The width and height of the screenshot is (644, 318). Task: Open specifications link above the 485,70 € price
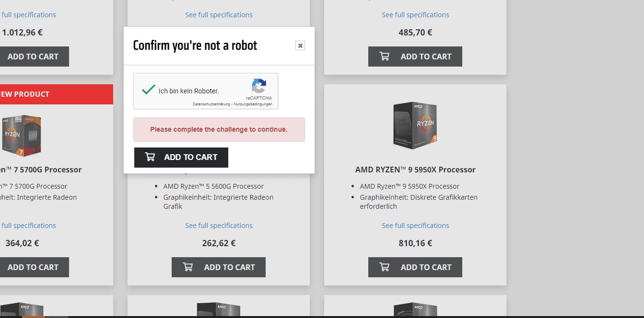pos(415,15)
